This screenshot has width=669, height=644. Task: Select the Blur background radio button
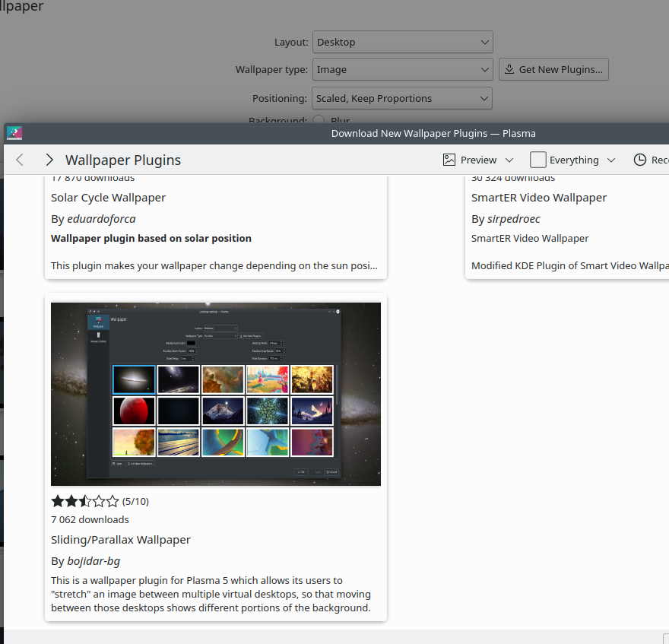click(x=319, y=120)
